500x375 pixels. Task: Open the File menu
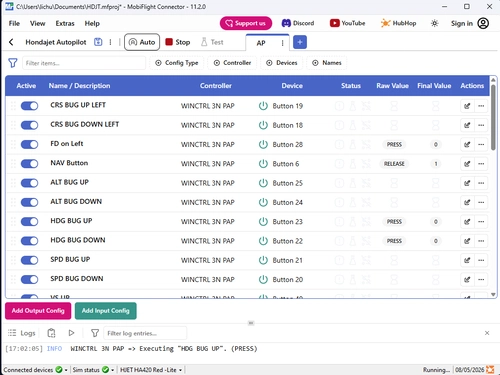[x=14, y=23]
